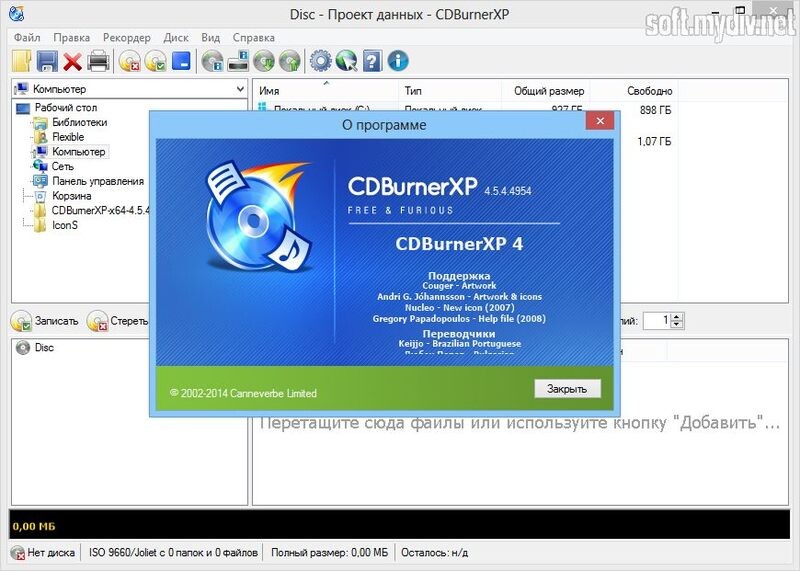Click the toolbar disc icon with green checkmark
The height and width of the screenshot is (571, 800).
point(155,61)
